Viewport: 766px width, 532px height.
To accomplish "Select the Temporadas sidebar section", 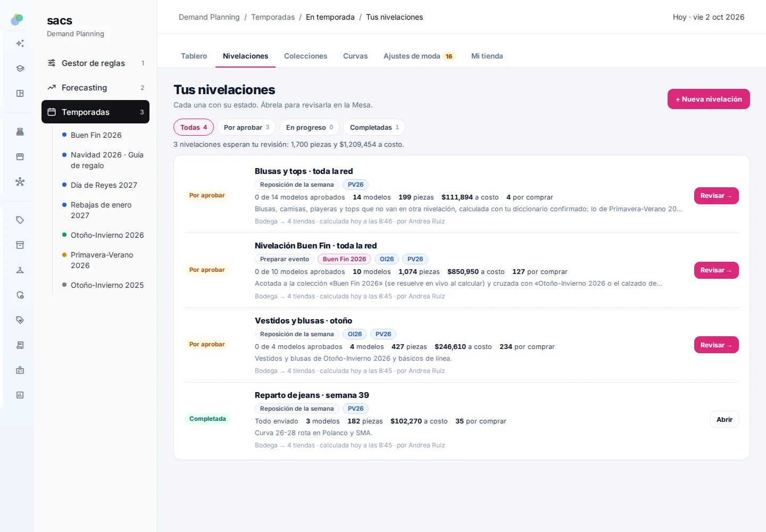I will point(95,112).
